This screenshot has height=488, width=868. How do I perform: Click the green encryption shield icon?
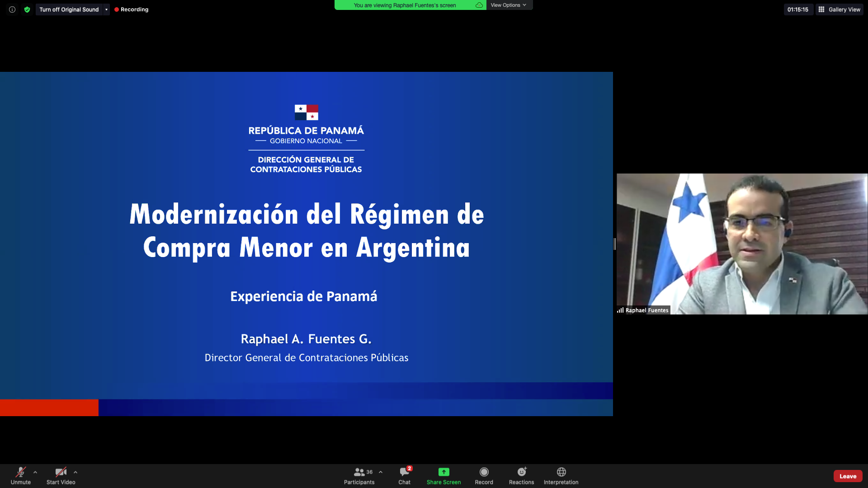pyautogui.click(x=27, y=9)
